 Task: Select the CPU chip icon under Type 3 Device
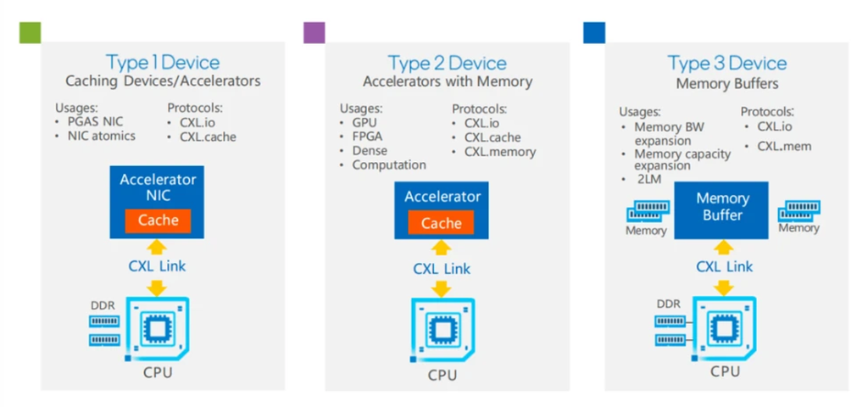(x=724, y=328)
